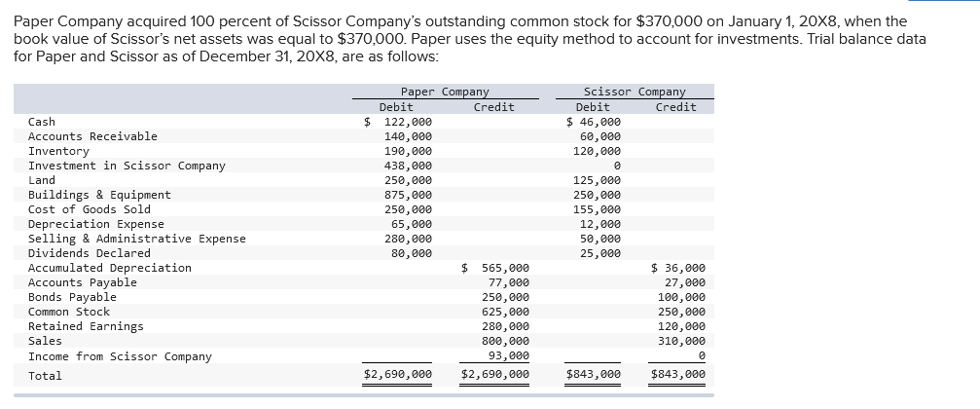Screen dimensions: 980x409
Task: Select Paper's income from Scissor 93,000
Action: [509, 355]
